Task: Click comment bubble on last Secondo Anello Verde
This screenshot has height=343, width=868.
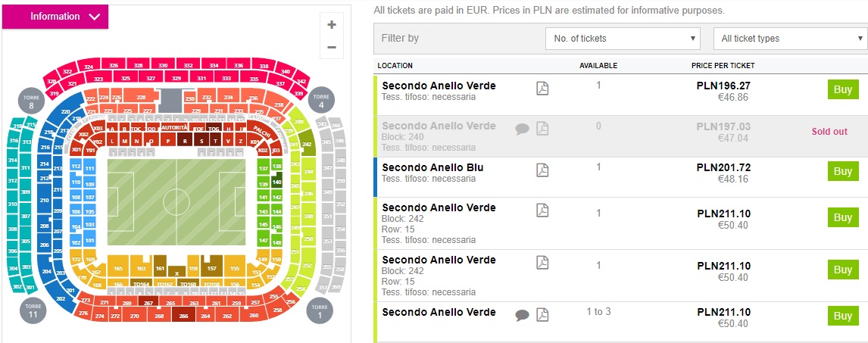Action: pos(522,315)
